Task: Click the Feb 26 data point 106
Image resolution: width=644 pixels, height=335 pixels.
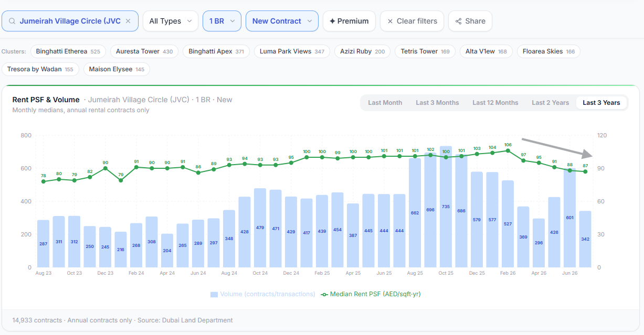Action: pyautogui.click(x=508, y=151)
